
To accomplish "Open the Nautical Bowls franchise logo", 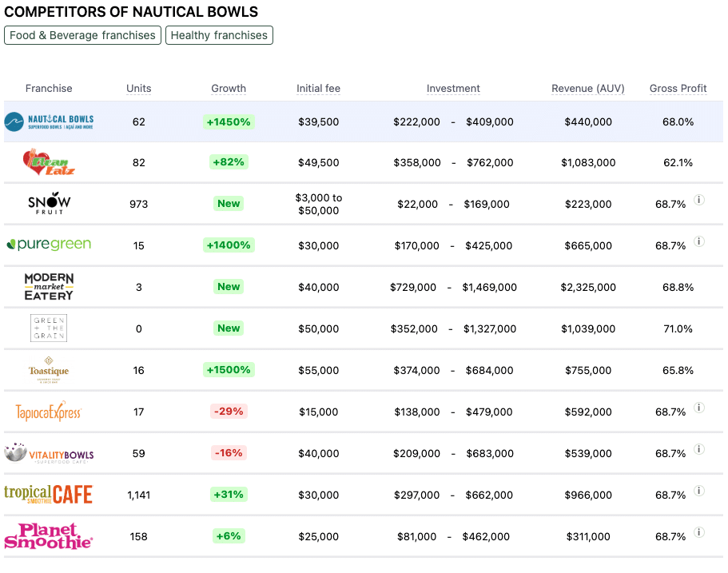I will pos(49,121).
